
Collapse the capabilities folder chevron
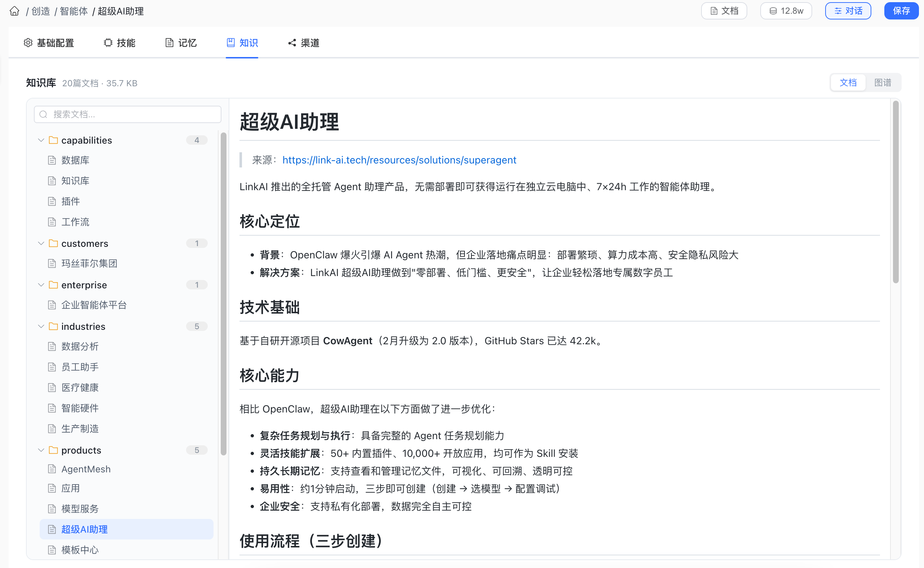tap(41, 140)
